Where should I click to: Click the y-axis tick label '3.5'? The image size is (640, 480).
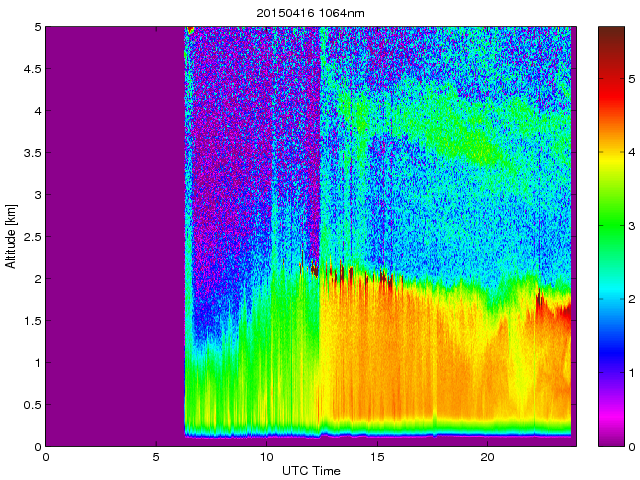(33, 153)
